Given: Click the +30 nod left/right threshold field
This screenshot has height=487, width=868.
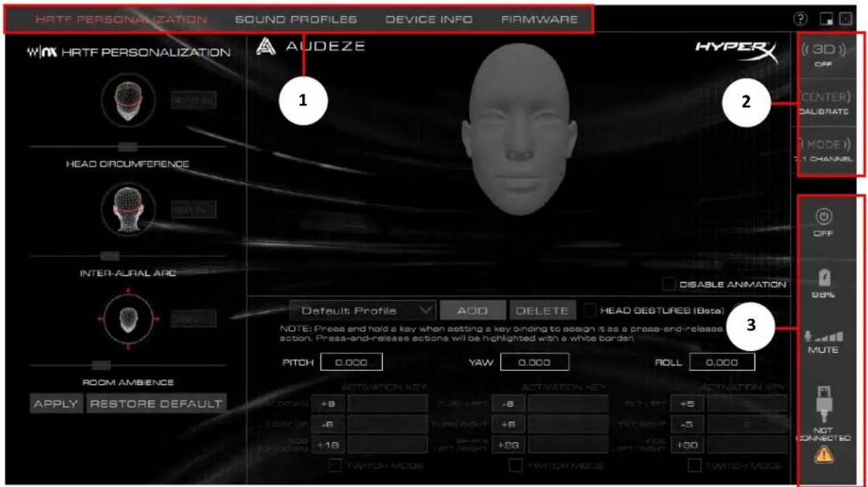Looking at the screenshot, I should [x=688, y=444].
